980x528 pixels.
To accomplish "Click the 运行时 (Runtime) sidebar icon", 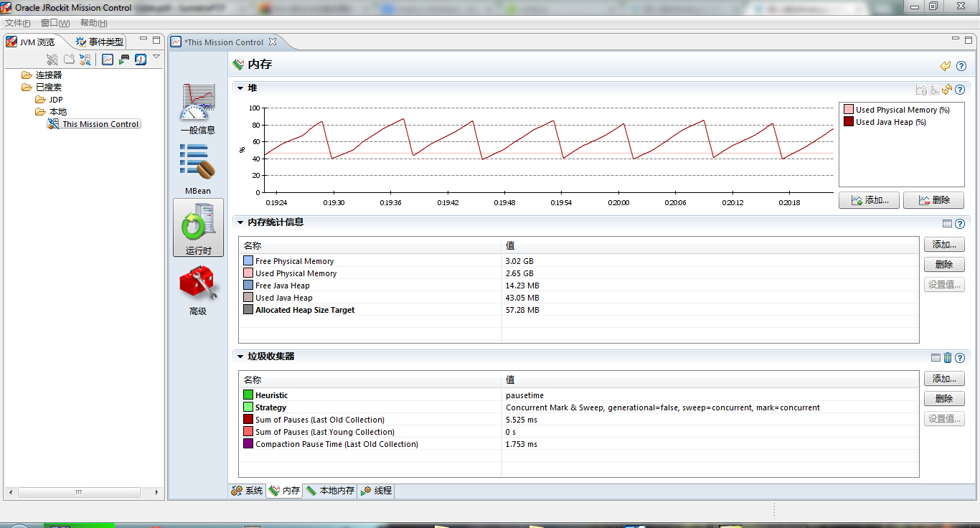I will pyautogui.click(x=198, y=227).
